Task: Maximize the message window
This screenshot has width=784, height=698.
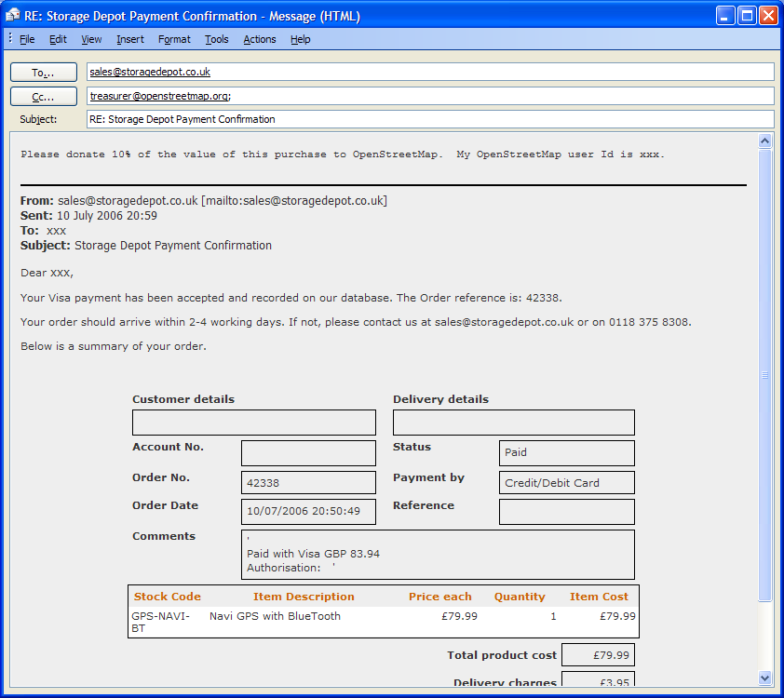Action: click(747, 16)
